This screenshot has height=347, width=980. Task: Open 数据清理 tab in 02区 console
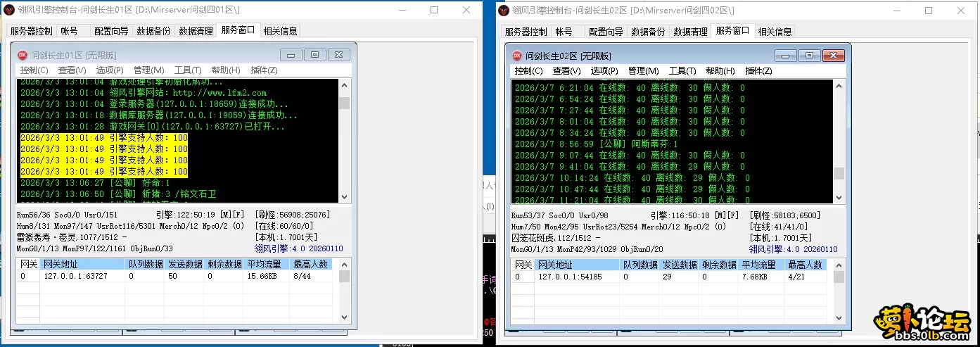[690, 32]
